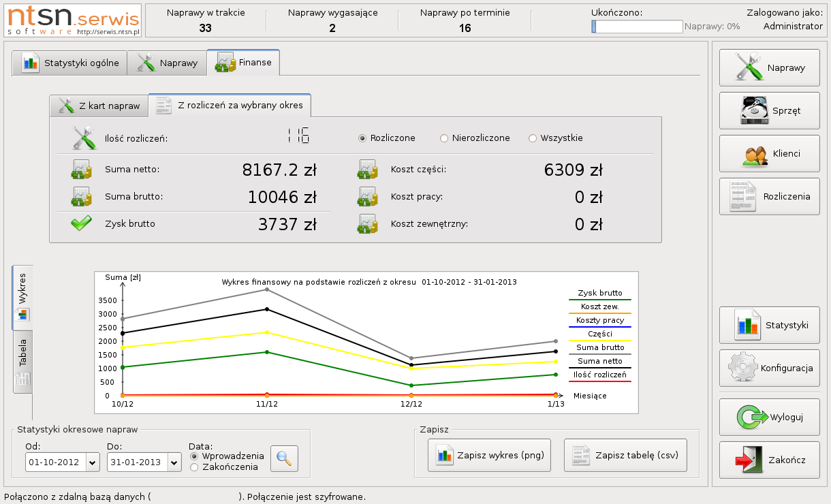This screenshot has height=504, width=831.
Task: Expand the Do end date dropdown
Action: click(x=174, y=462)
